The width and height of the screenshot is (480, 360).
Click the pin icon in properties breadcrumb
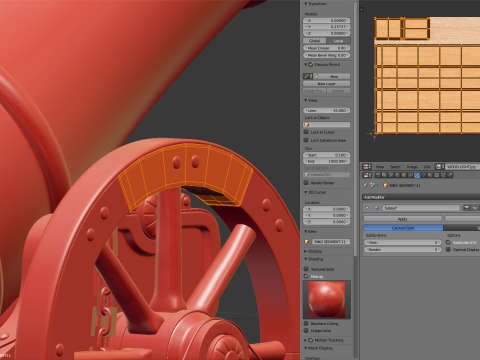tap(365, 185)
